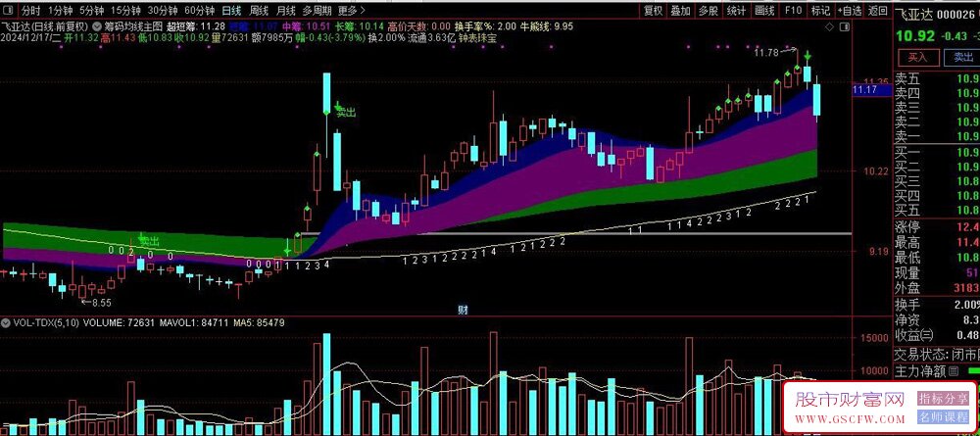The image size is (980, 436).
Task: Add stock via +自选 button
Action: [850, 11]
